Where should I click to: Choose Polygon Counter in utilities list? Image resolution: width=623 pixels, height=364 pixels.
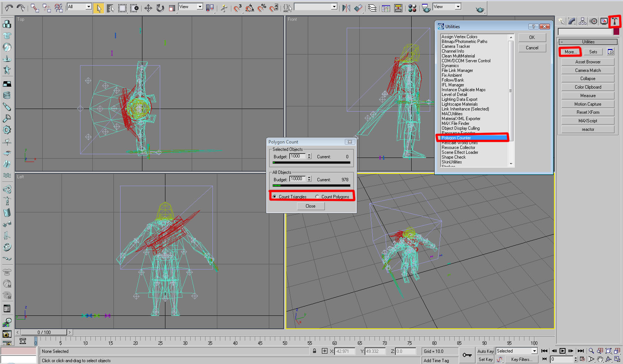click(x=456, y=138)
